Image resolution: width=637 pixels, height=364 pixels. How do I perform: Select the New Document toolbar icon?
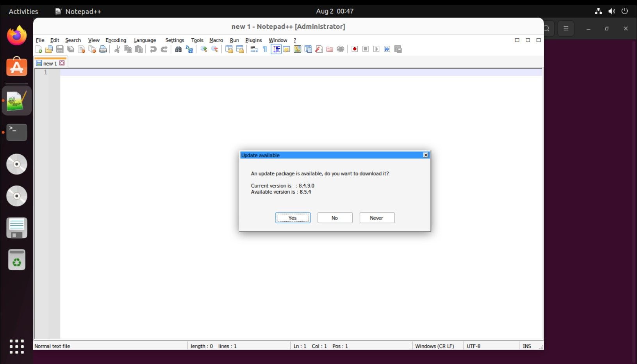pos(39,49)
